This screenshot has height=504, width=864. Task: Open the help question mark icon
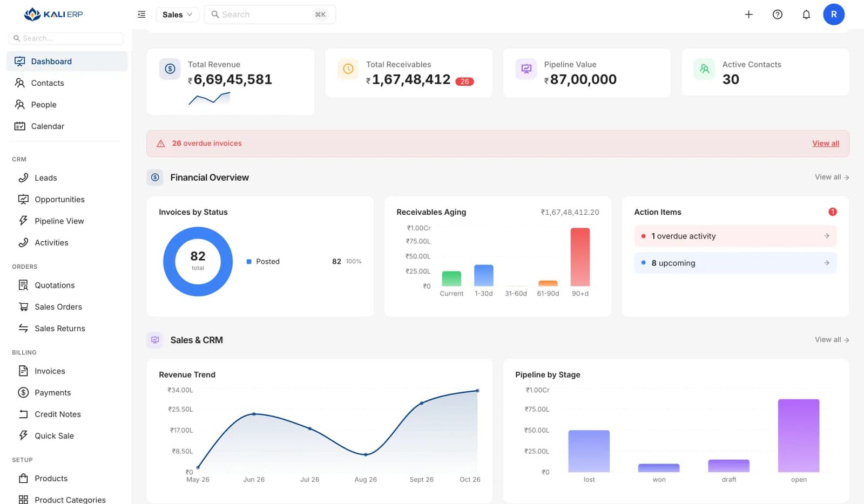778,15
